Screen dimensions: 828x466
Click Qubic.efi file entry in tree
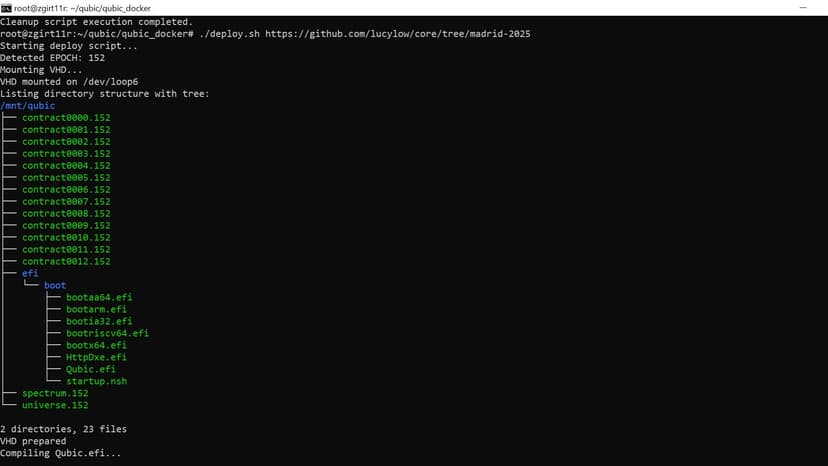(91, 369)
